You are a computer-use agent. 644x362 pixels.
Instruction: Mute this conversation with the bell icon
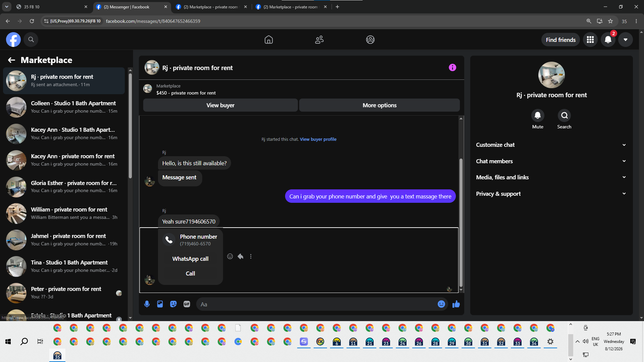click(x=538, y=115)
